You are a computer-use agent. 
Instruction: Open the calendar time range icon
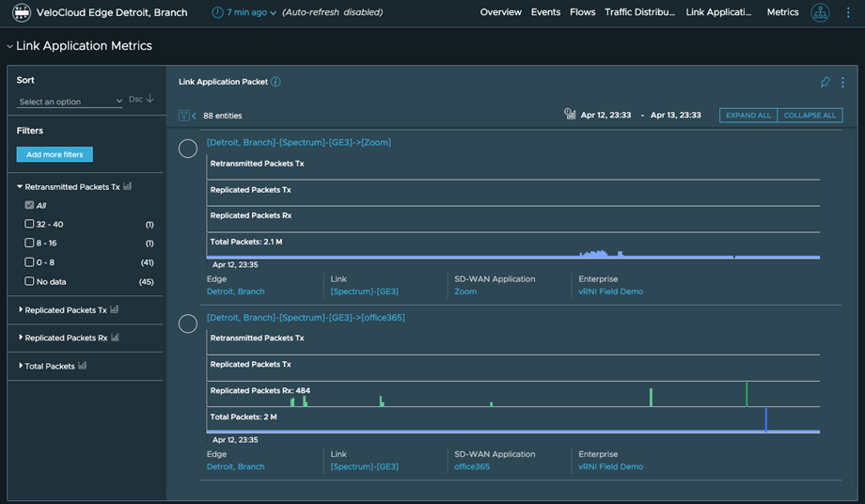tap(570, 115)
